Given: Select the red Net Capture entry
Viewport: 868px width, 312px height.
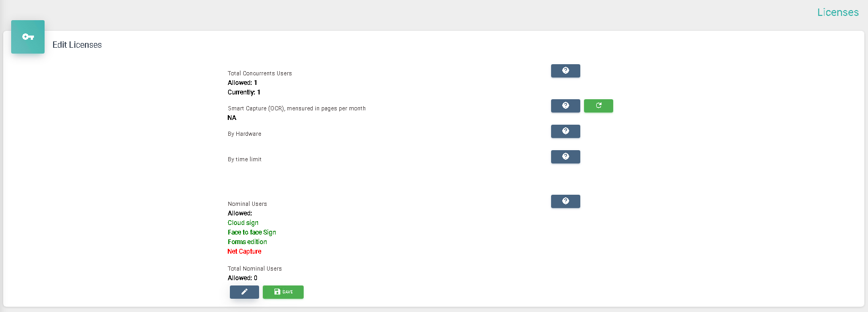Looking at the screenshot, I should [244, 252].
